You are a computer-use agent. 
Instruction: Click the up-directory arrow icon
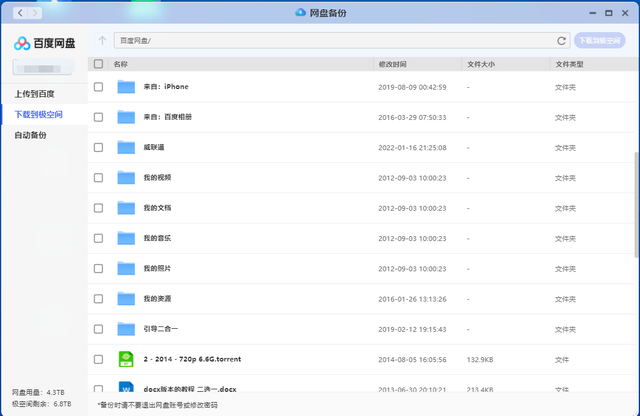click(x=102, y=41)
